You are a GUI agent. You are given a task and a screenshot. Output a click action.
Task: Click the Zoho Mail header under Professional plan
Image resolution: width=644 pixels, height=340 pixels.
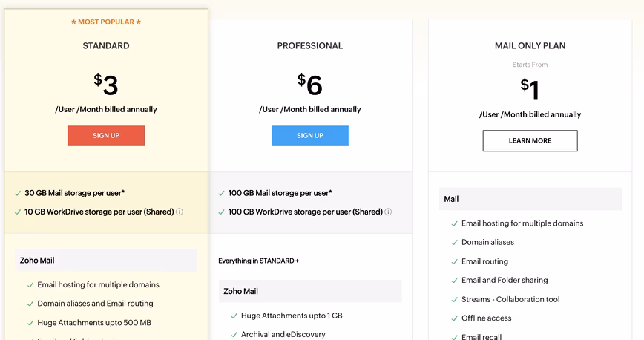(310, 291)
